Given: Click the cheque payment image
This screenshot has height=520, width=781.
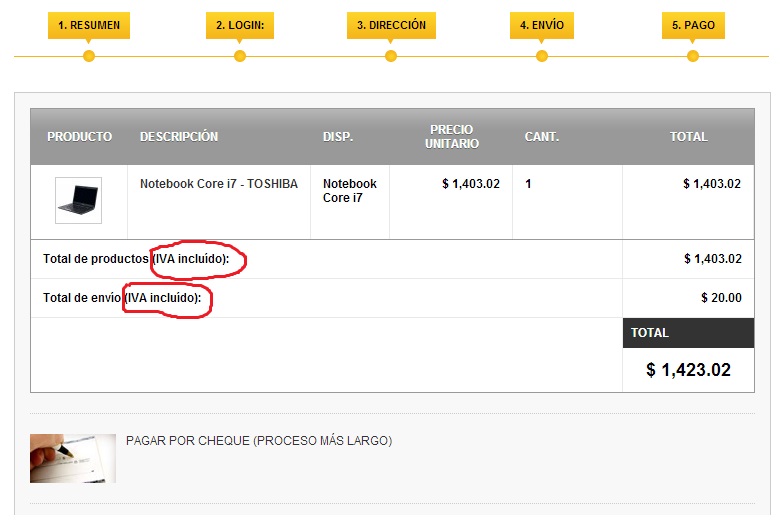Looking at the screenshot, I should 73,458.
